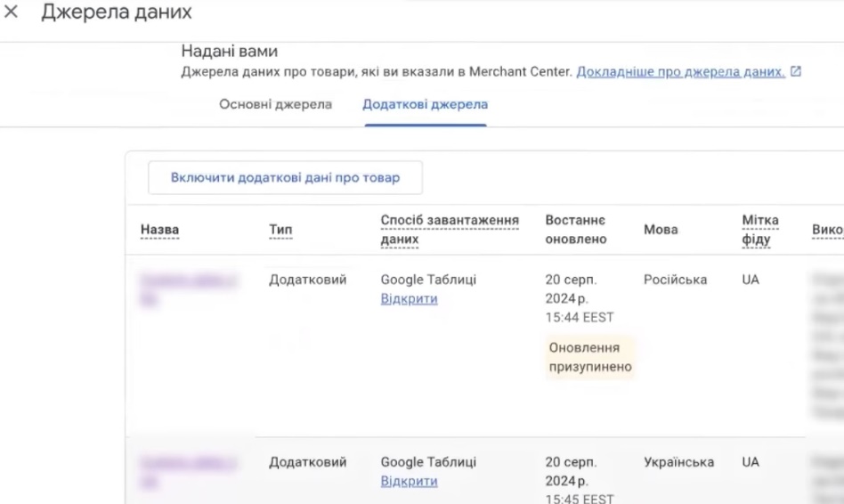Screen dimensions: 844x504
Task: Open Відкрити link in the Російська row
Action: (409, 299)
